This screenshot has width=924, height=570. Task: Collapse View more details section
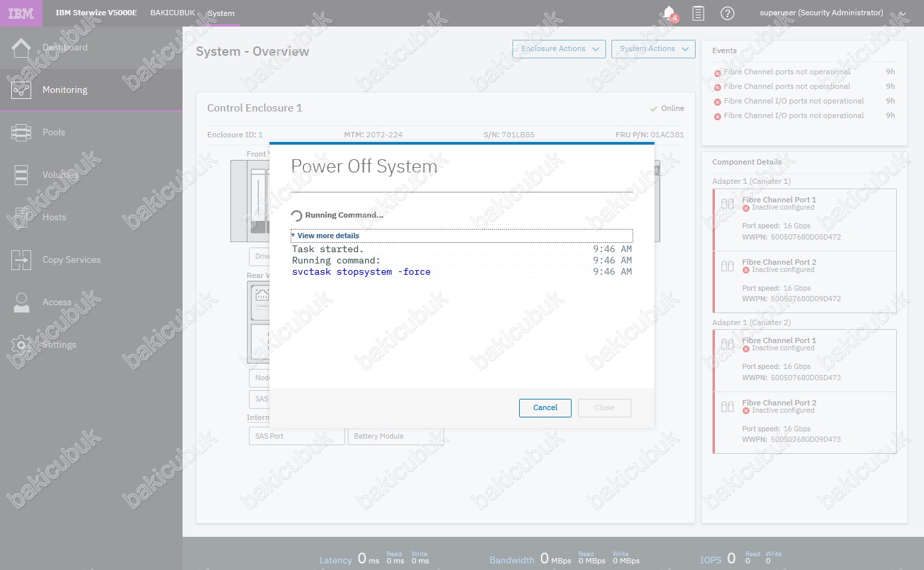461,236
